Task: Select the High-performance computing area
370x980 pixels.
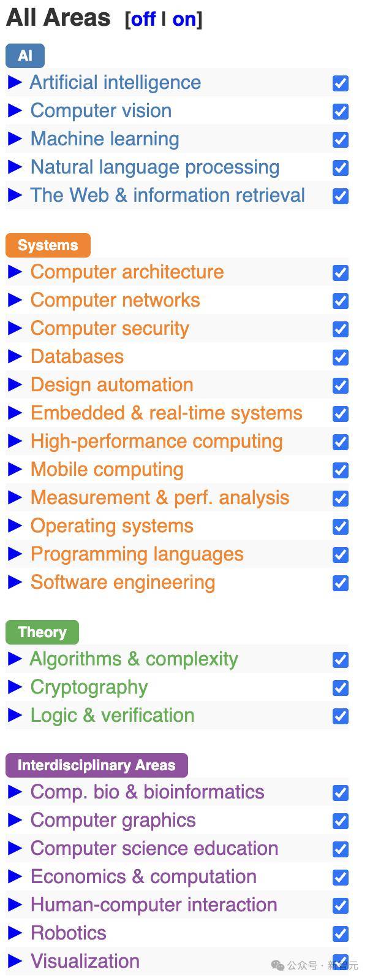Action: pos(156,441)
